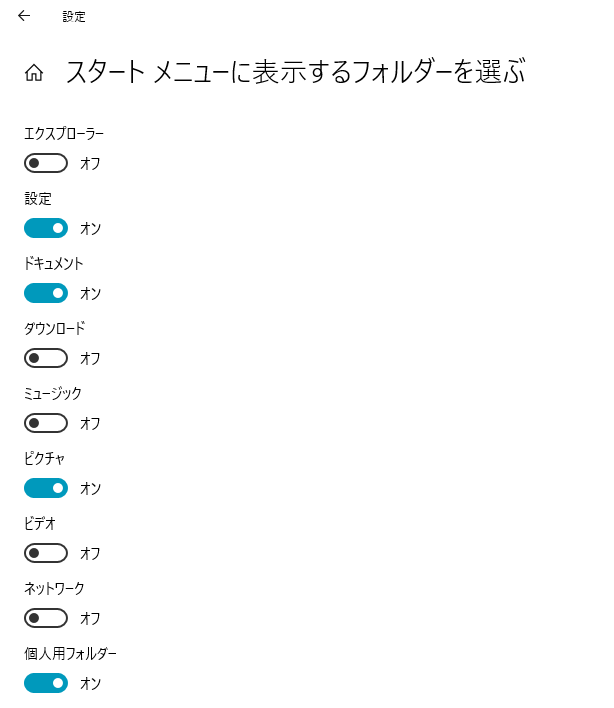This screenshot has height=708, width=614.
Task: Switch on the ビデオ toggle
Action: [x=46, y=553]
